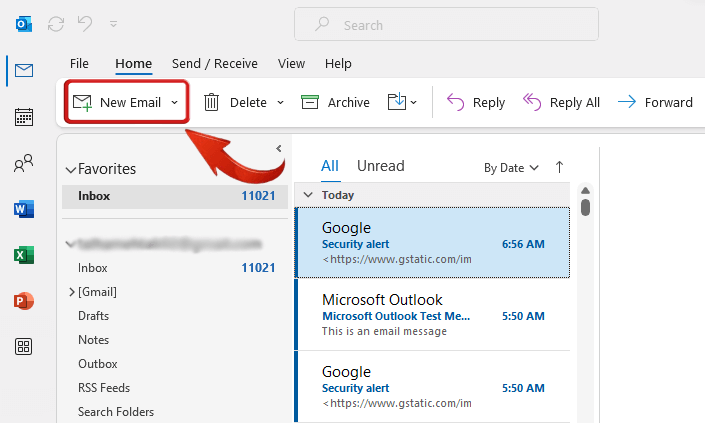Open the Notes folder
This screenshot has height=423, width=705.
pyautogui.click(x=94, y=340)
